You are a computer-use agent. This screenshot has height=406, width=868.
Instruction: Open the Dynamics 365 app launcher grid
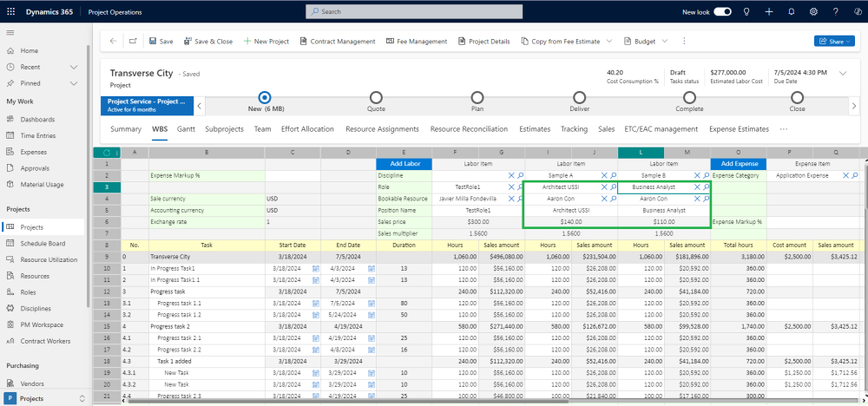(x=10, y=12)
